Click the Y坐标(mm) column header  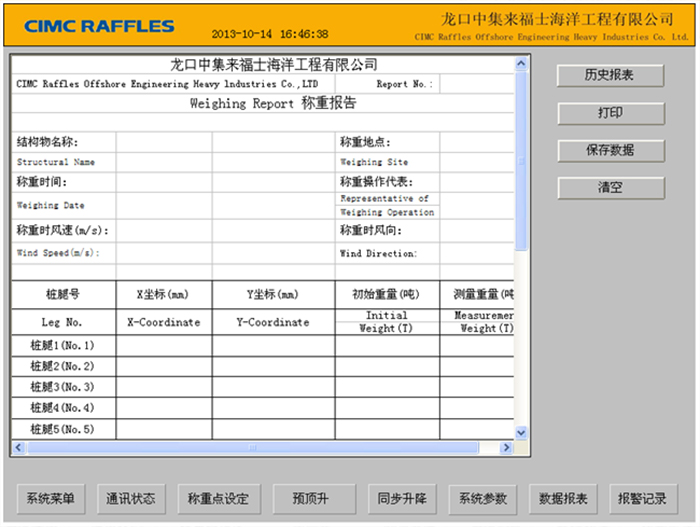coord(274,294)
